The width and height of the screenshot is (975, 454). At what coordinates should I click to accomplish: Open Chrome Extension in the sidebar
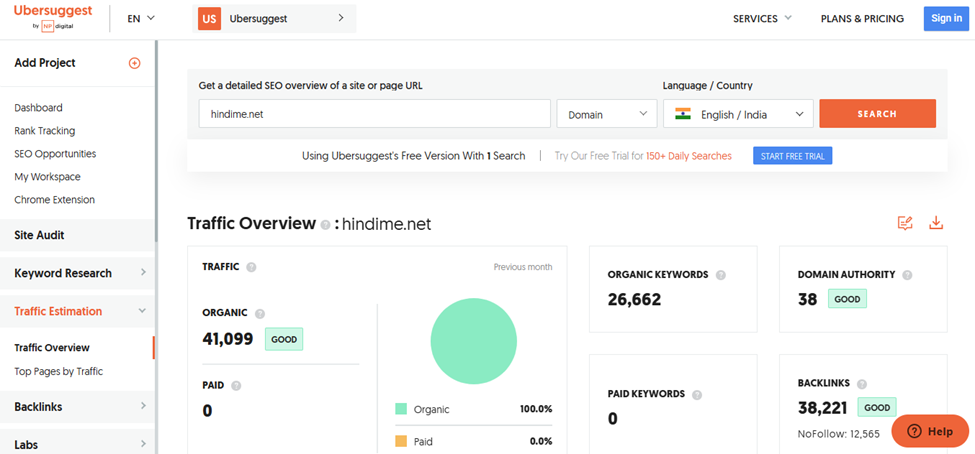(55, 200)
